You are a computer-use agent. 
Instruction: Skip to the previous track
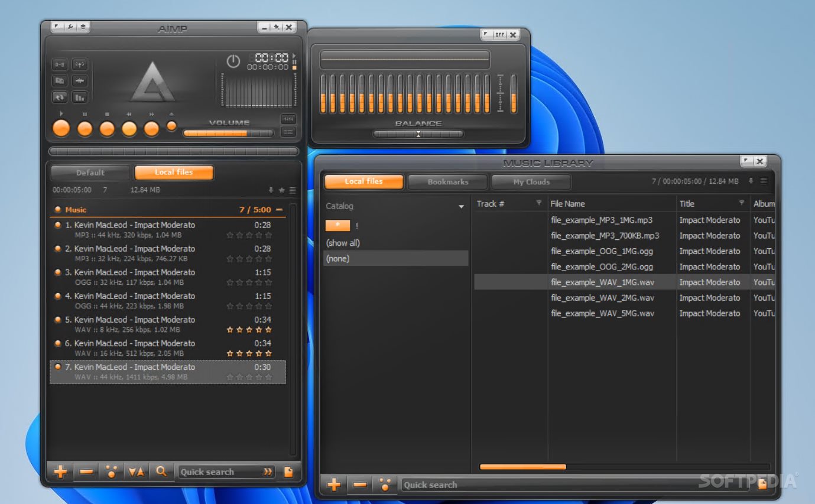pos(129,128)
